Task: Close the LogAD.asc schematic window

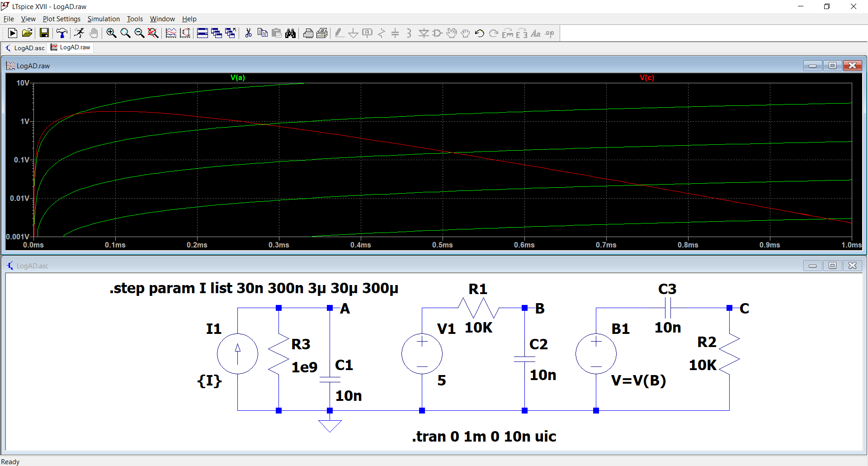Action: tap(852, 266)
